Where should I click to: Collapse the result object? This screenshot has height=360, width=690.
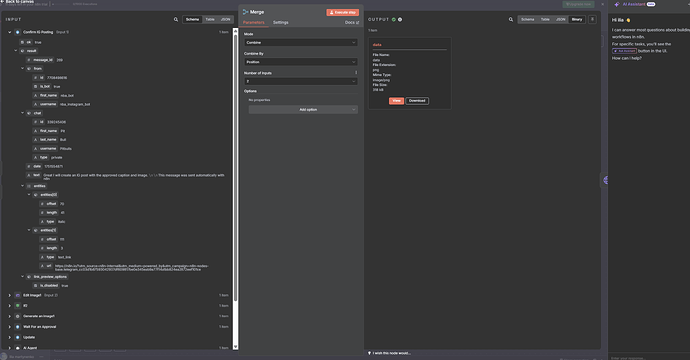click(x=16, y=51)
